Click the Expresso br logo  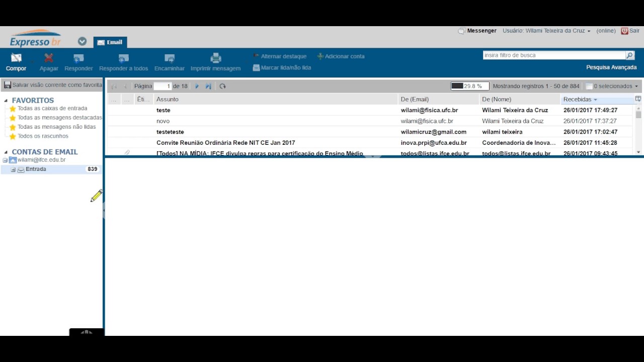point(36,38)
